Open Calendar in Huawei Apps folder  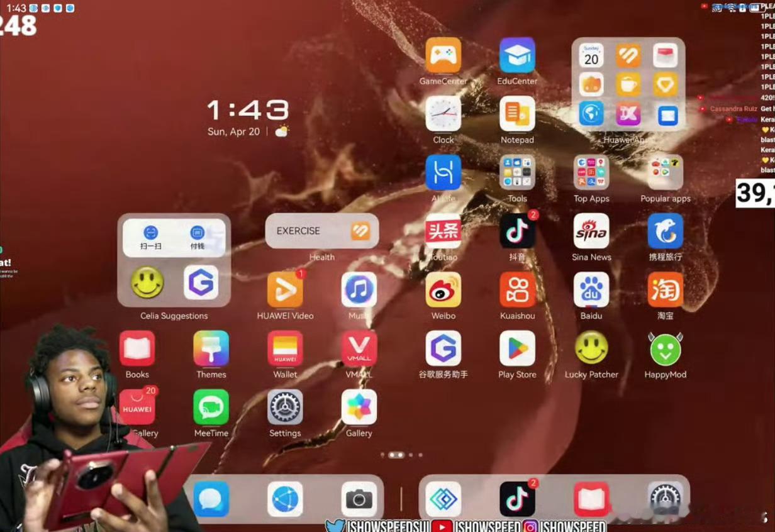(591, 55)
